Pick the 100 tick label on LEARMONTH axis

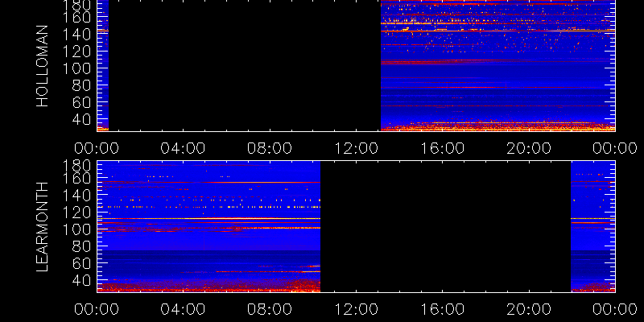[78, 229]
